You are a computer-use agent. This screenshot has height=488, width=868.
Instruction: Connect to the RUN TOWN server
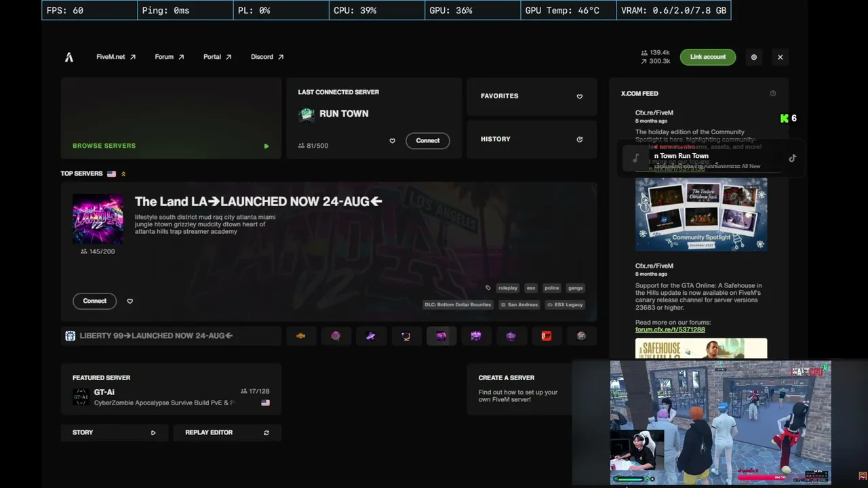click(427, 140)
